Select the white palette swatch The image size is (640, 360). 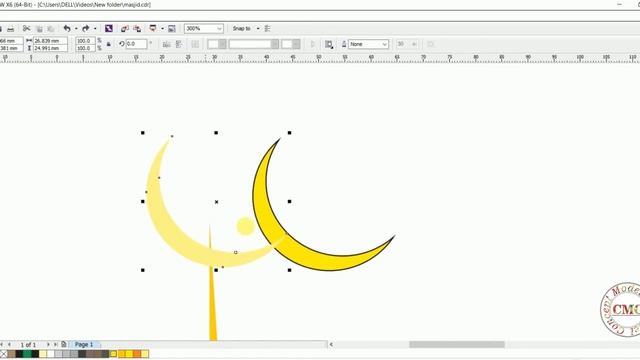point(51,353)
